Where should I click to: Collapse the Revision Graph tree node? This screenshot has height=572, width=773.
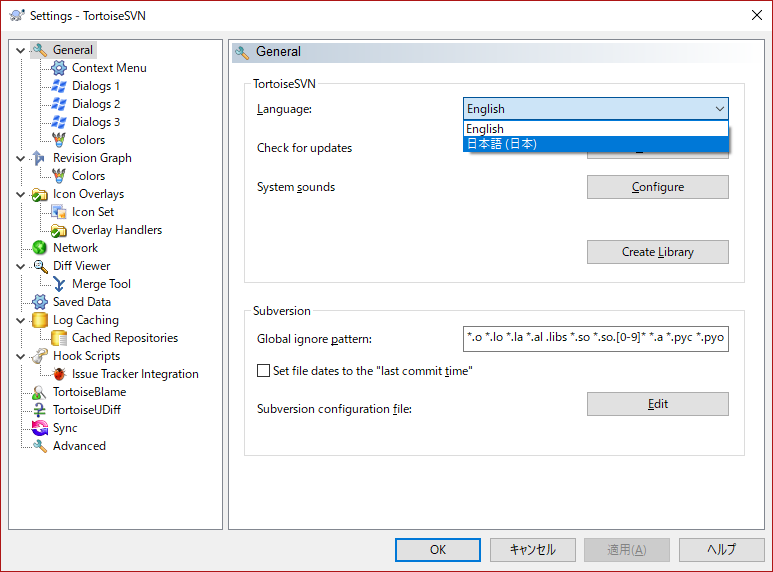pyautogui.click(x=20, y=158)
